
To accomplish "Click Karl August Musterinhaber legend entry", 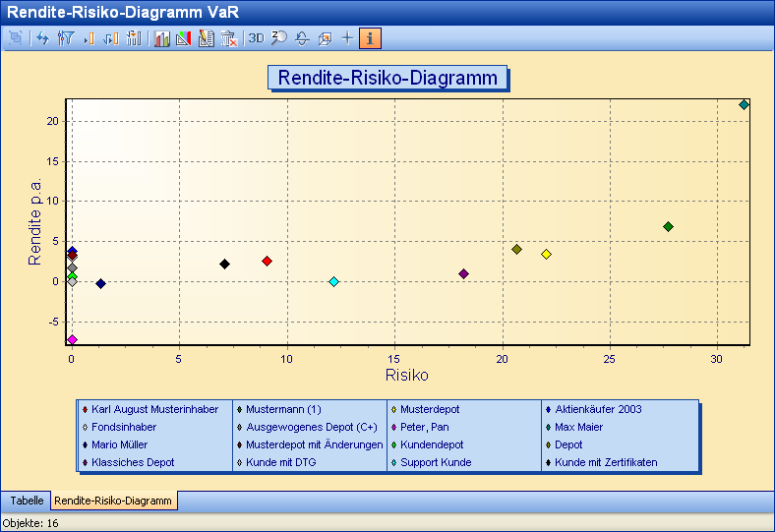I will coord(154,409).
